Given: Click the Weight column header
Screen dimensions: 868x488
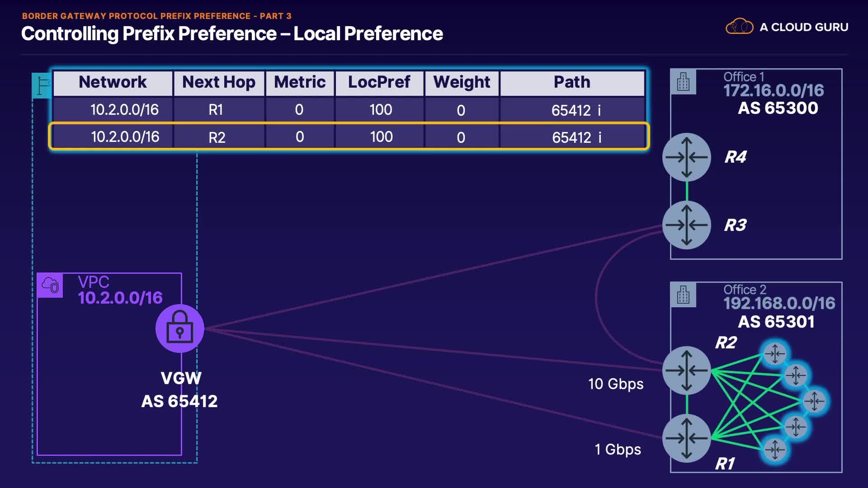Looking at the screenshot, I should click(462, 82).
